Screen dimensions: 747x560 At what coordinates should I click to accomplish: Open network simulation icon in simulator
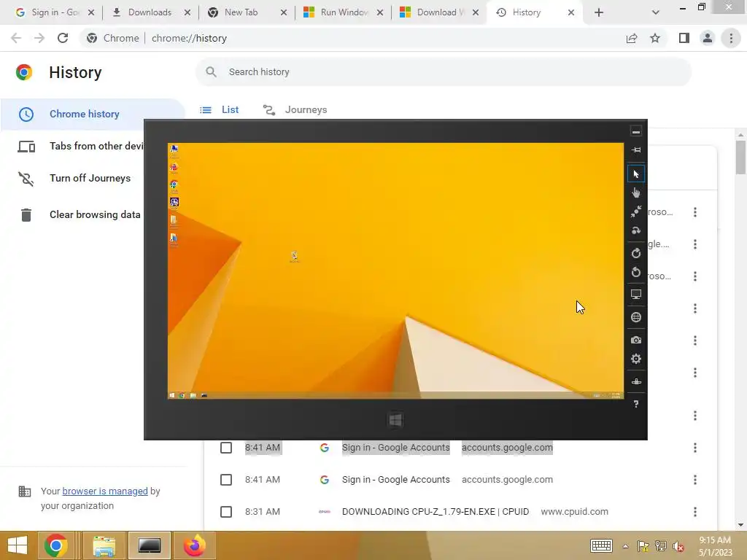click(x=636, y=381)
